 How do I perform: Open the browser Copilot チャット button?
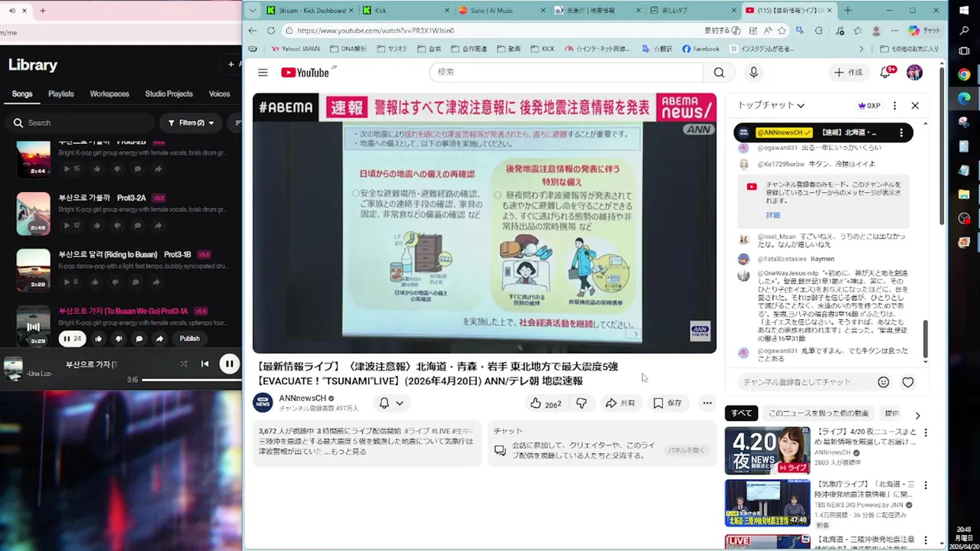925,31
